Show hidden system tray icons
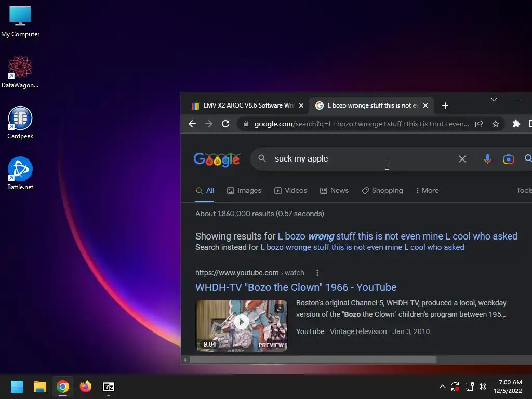532x399 pixels. click(443, 387)
